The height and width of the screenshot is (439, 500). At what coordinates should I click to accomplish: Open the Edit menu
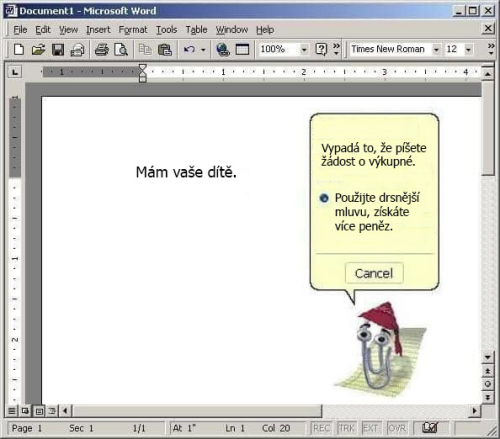[43, 30]
